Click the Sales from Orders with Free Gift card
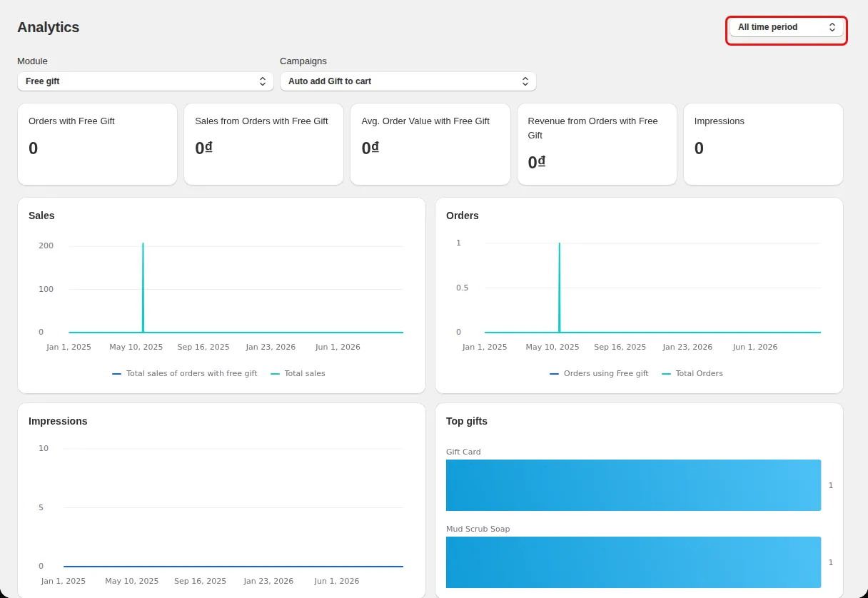The width and height of the screenshot is (868, 598). coord(263,144)
